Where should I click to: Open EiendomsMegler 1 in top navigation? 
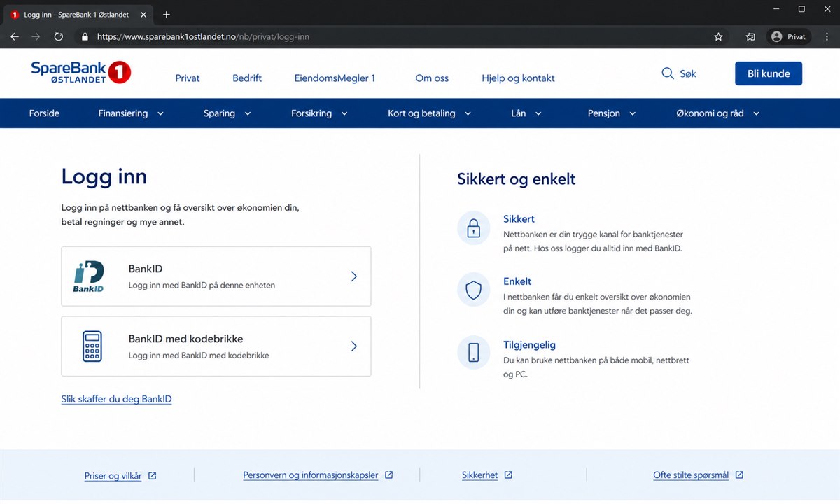tap(335, 78)
